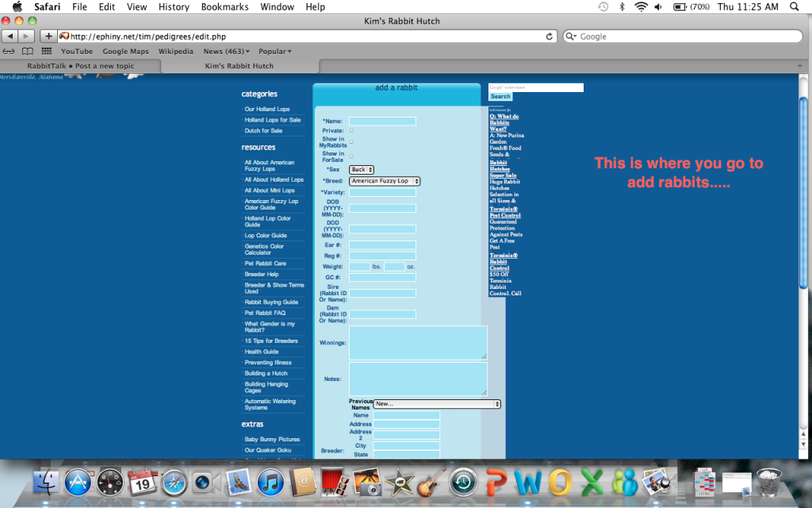Open Messenger people icon in dock
Viewport: 812px width, 508px height.
[x=624, y=483]
